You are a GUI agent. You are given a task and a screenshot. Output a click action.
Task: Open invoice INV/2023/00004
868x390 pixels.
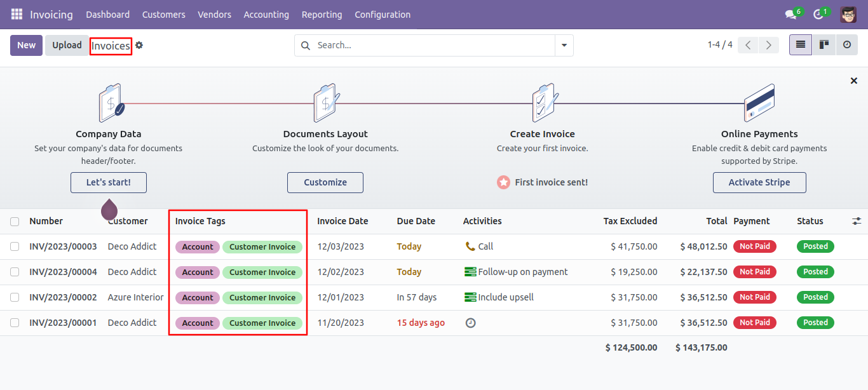[x=63, y=272]
